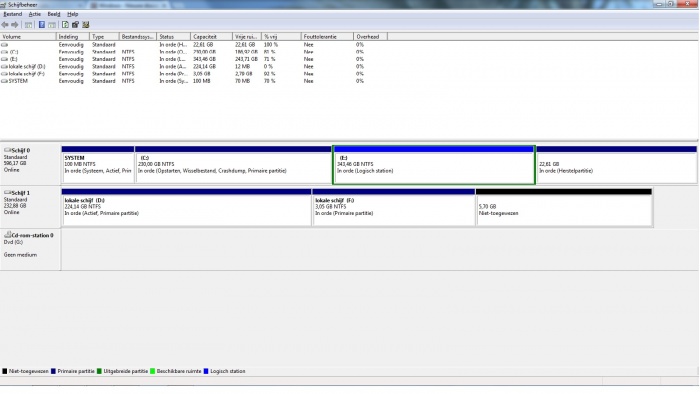Click the Schijf 0 disk label panel
The image size is (700, 394).
[x=30, y=164]
